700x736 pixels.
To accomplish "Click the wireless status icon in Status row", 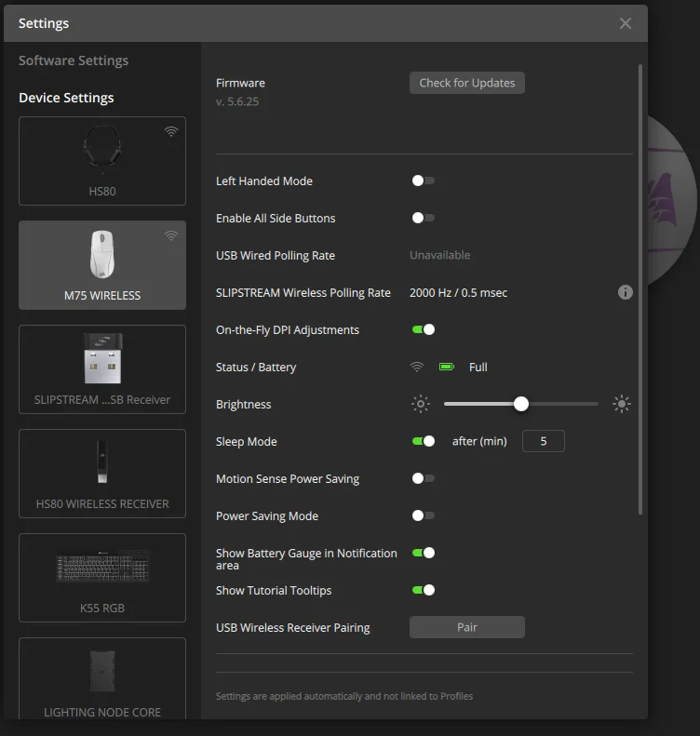I will pos(417,367).
